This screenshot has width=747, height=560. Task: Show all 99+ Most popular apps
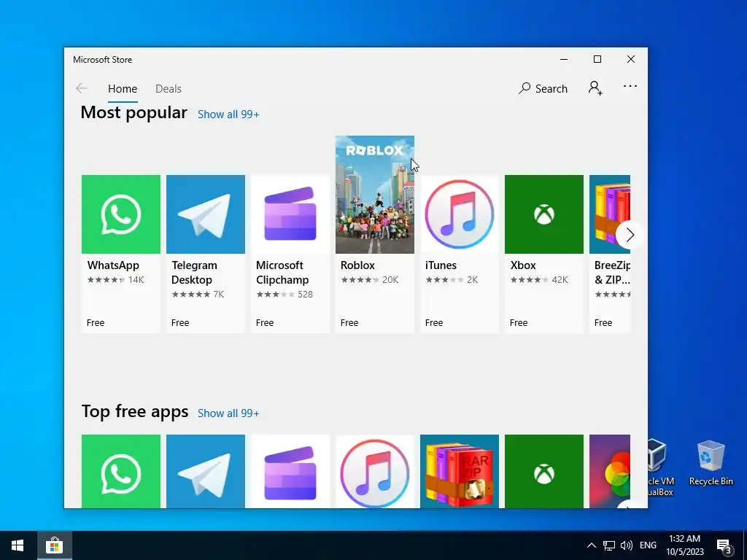point(228,114)
